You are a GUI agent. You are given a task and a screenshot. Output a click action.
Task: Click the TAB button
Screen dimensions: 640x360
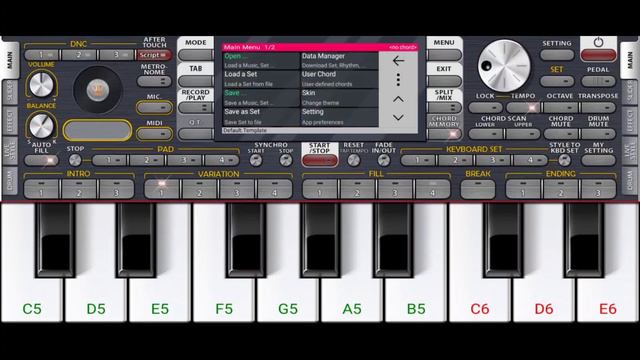pos(196,81)
